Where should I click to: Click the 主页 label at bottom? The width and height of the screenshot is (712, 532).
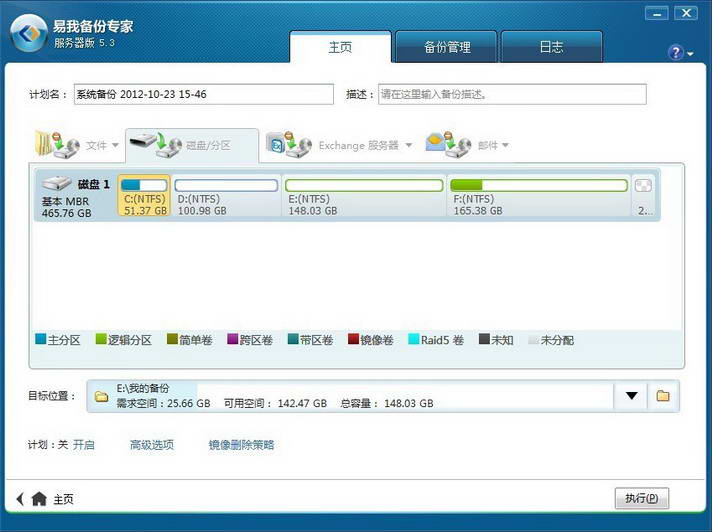63,499
